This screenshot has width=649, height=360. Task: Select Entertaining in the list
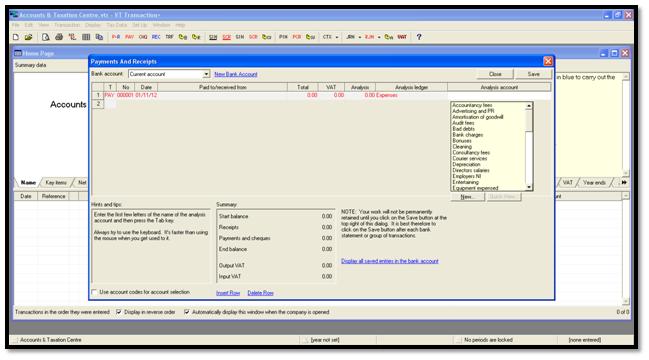[x=465, y=182]
